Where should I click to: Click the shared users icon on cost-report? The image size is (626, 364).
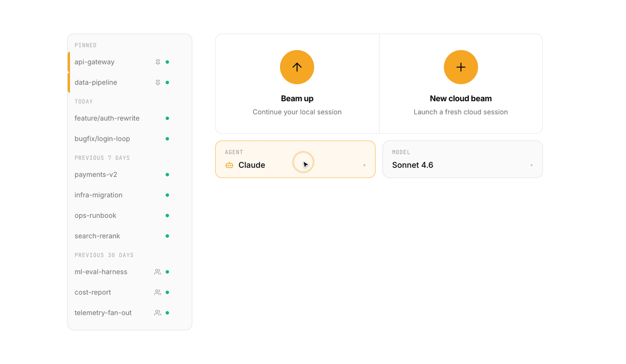coord(158,292)
